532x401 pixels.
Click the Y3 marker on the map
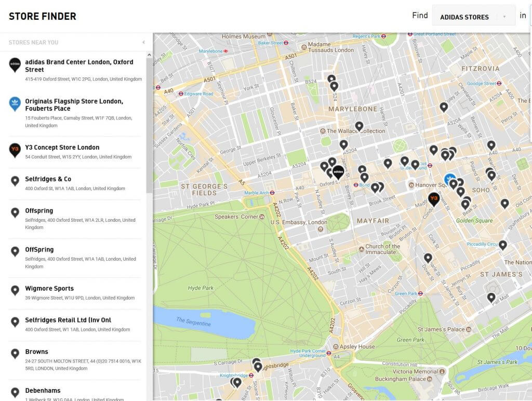pyautogui.click(x=434, y=199)
